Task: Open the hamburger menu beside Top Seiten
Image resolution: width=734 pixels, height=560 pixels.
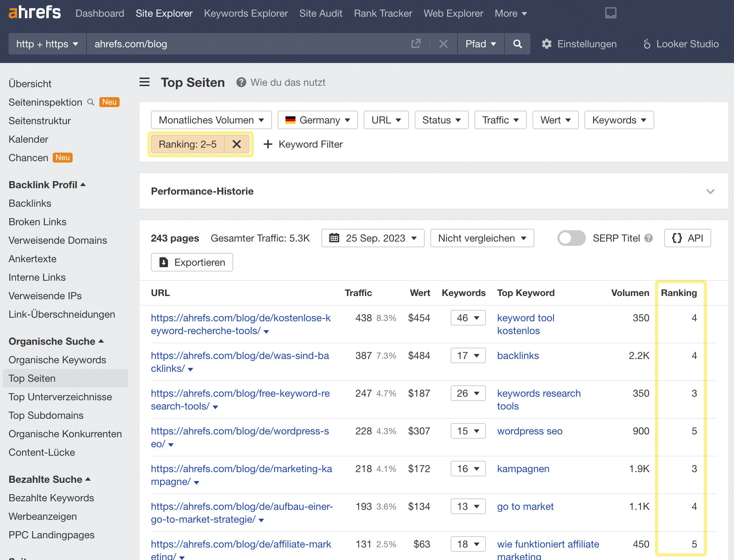Action: tap(144, 82)
